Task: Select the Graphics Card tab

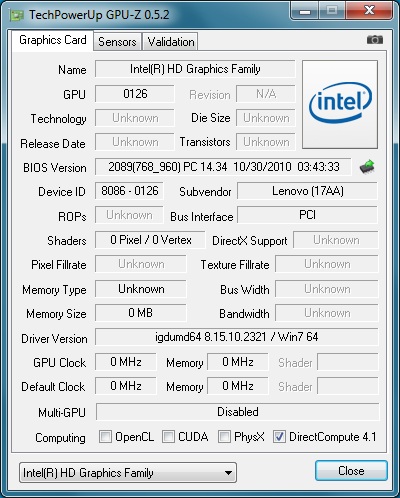Action: coord(53,40)
